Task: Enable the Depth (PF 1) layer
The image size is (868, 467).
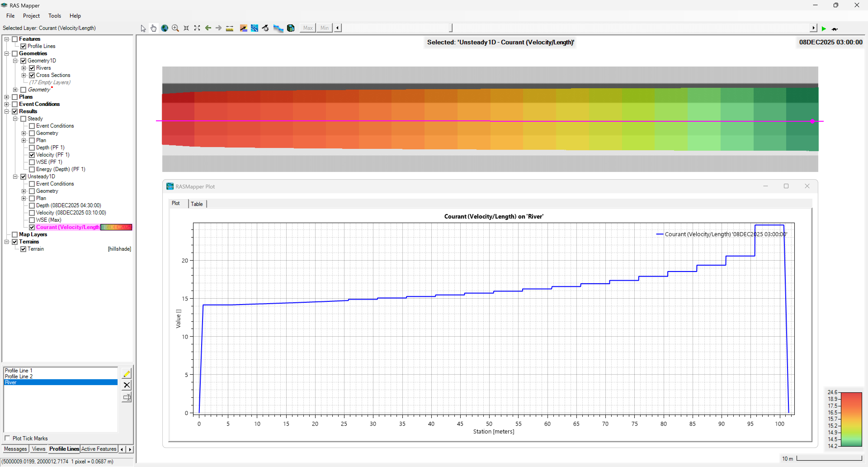Action: (x=32, y=148)
